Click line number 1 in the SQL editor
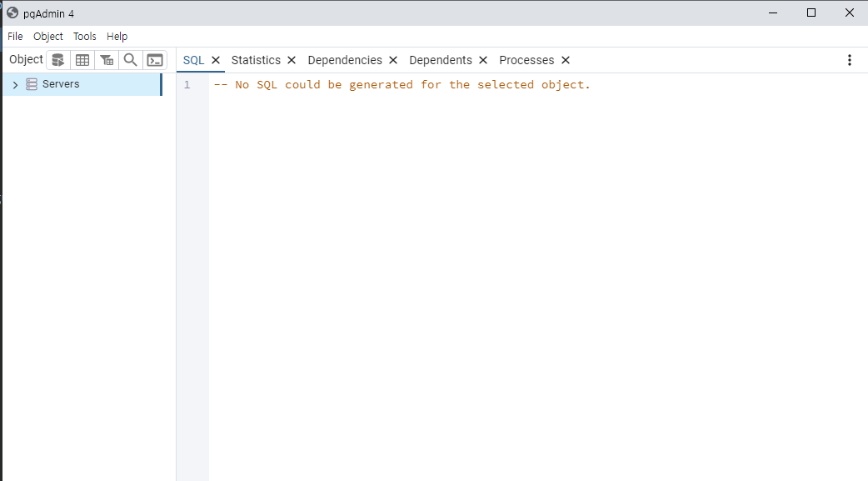Screen dimensions: 868x481 pyautogui.click(x=187, y=84)
